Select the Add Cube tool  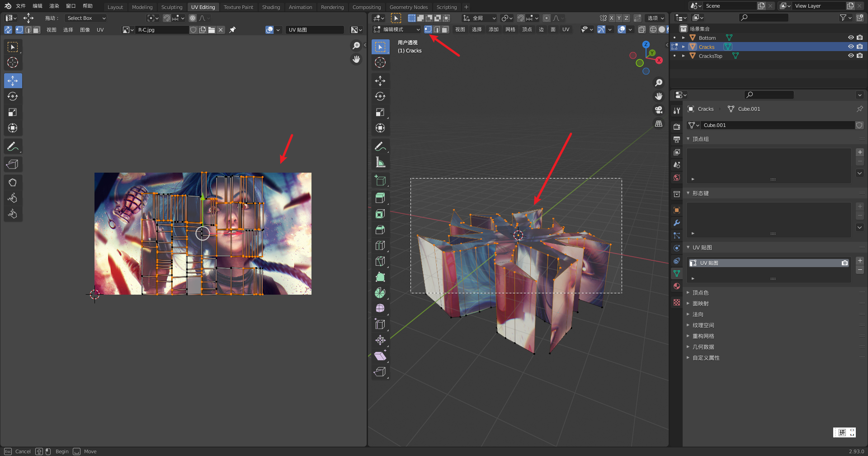coord(380,180)
